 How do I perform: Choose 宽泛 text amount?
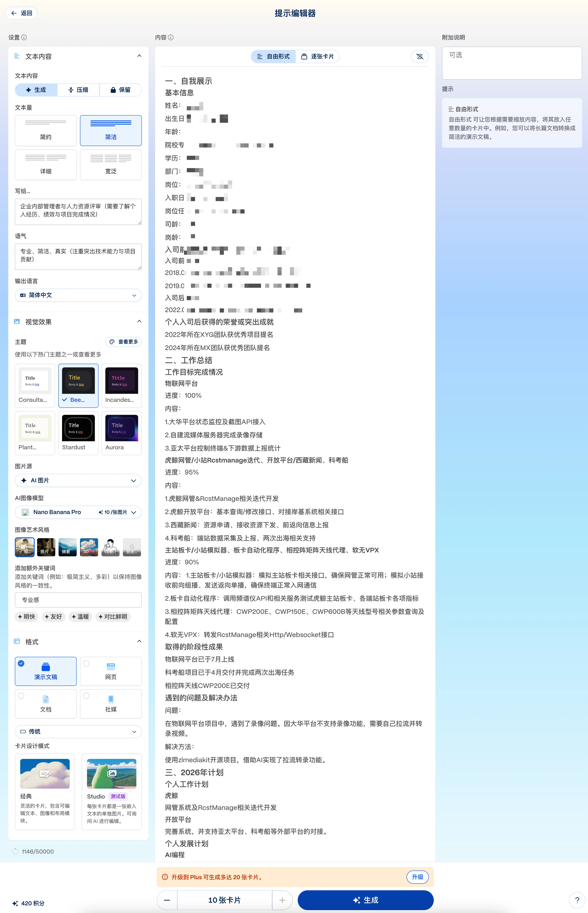[x=111, y=165]
